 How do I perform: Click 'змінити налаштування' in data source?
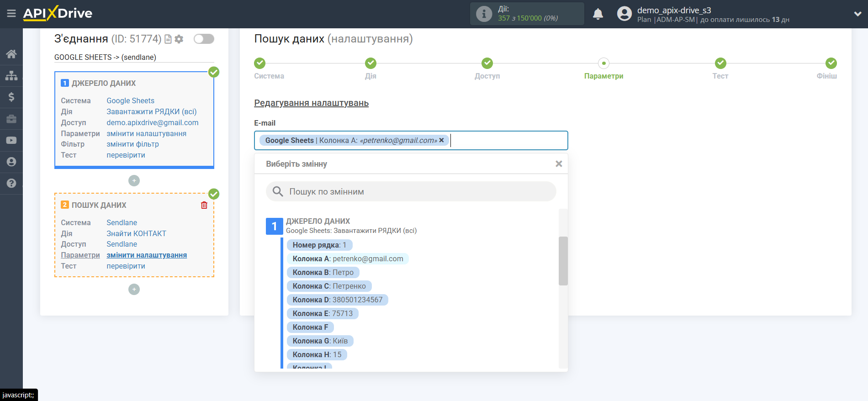pyautogui.click(x=146, y=133)
